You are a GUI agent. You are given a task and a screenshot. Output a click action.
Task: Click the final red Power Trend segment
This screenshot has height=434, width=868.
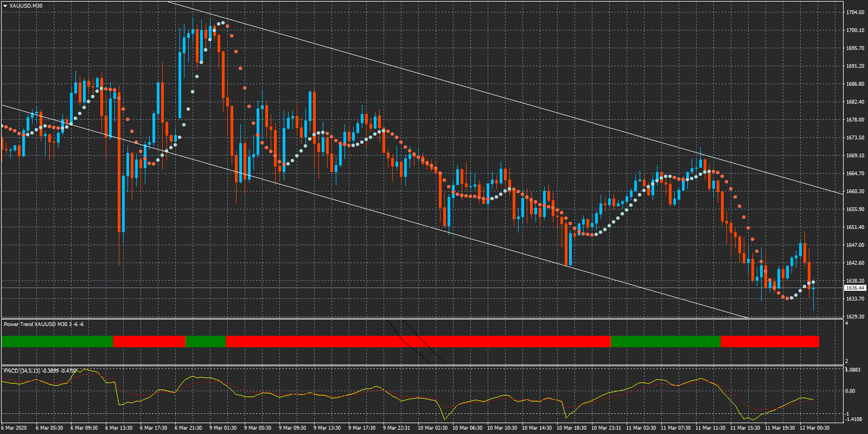coord(769,341)
